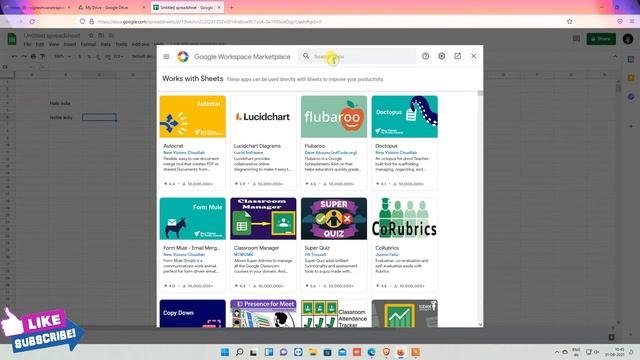Image resolution: width=640 pixels, height=360 pixels.
Task: Open the Super Quiz card image
Action: click(334, 219)
